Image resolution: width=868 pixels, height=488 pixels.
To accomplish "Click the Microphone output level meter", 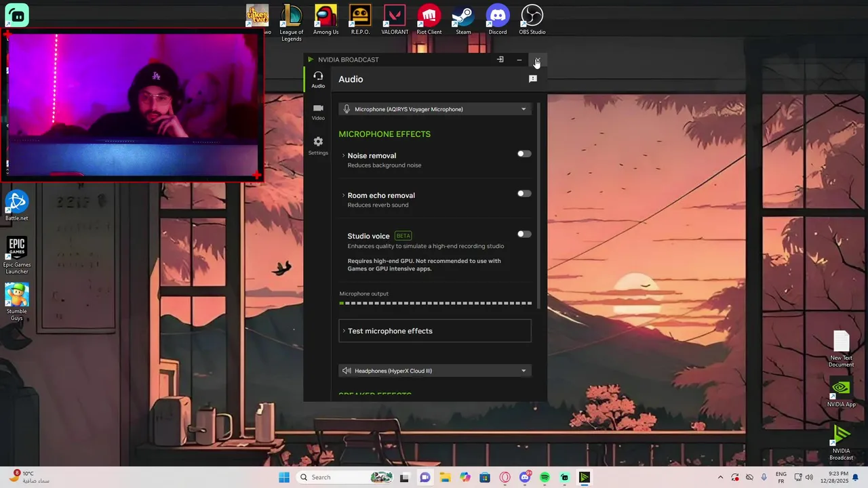I will (435, 303).
